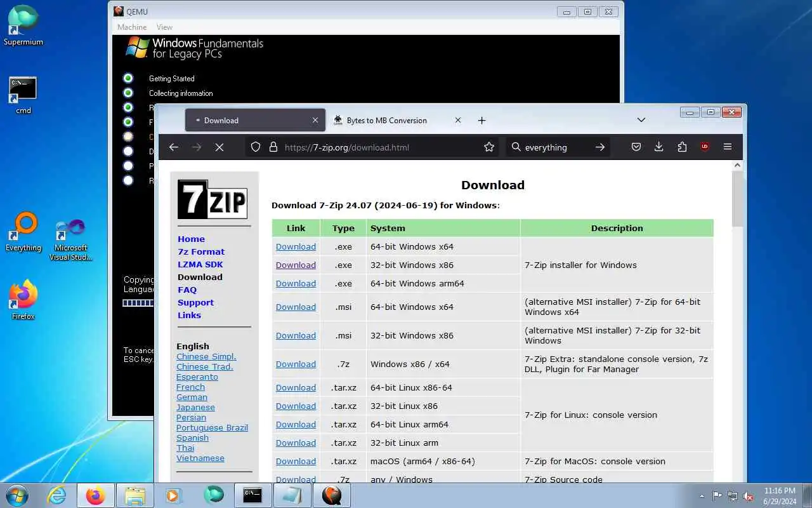Open the FAQ sidebar link
The image size is (812, 508).
(x=187, y=290)
